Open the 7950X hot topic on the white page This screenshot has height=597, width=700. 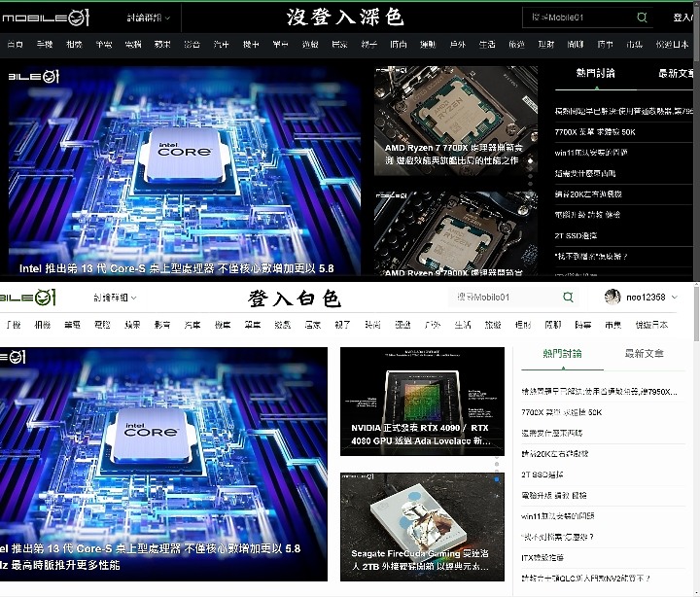[599, 392]
